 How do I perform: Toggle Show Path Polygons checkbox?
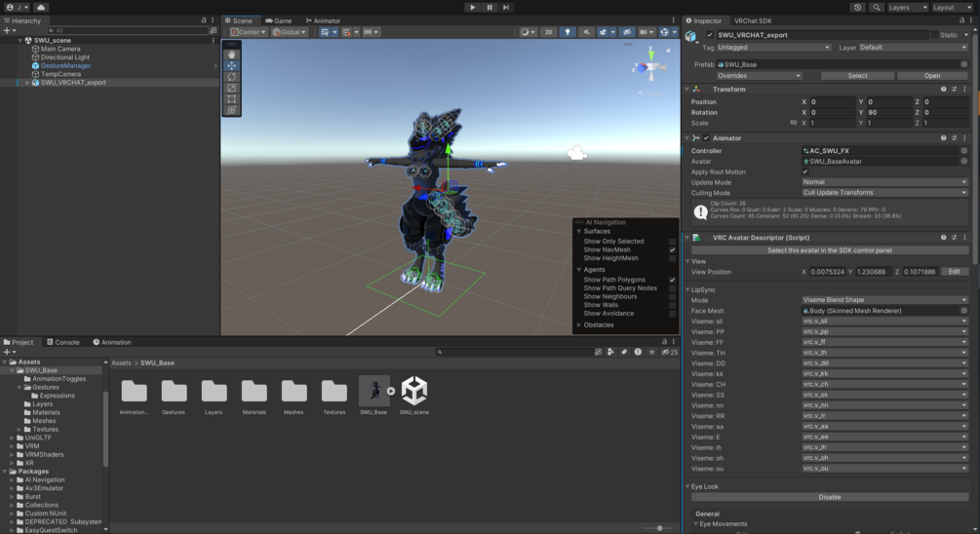(x=673, y=280)
